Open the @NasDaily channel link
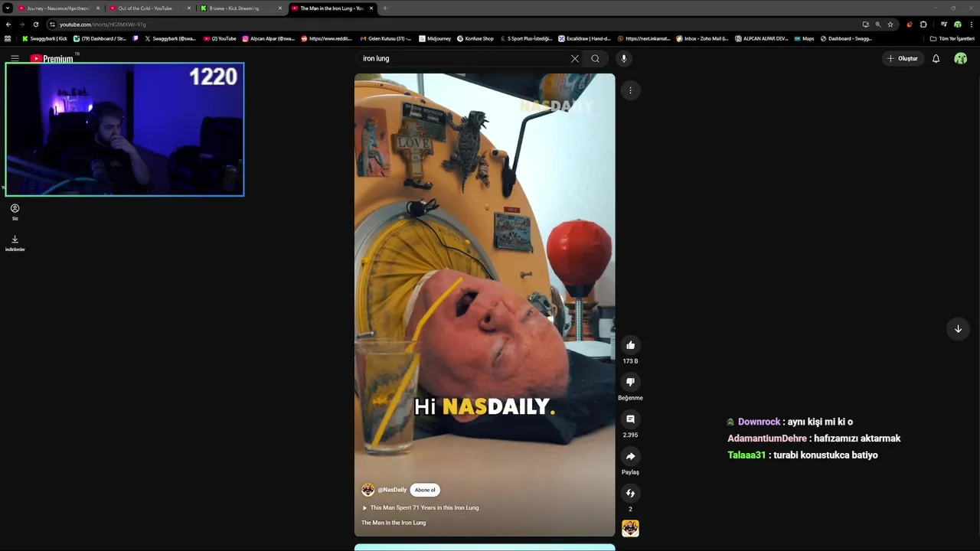The width and height of the screenshot is (980, 551). tap(392, 490)
